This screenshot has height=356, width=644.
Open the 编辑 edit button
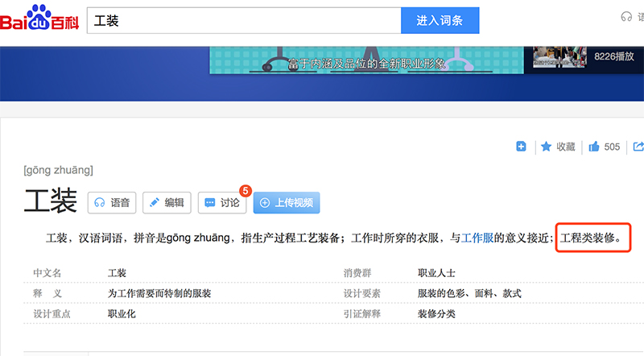(167, 203)
